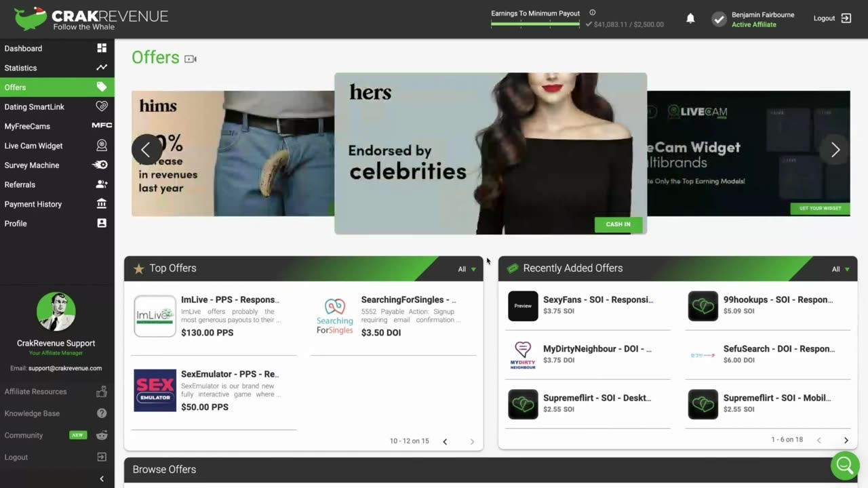868x488 pixels.
Task: Click the Browse Offers section header
Action: click(490, 470)
